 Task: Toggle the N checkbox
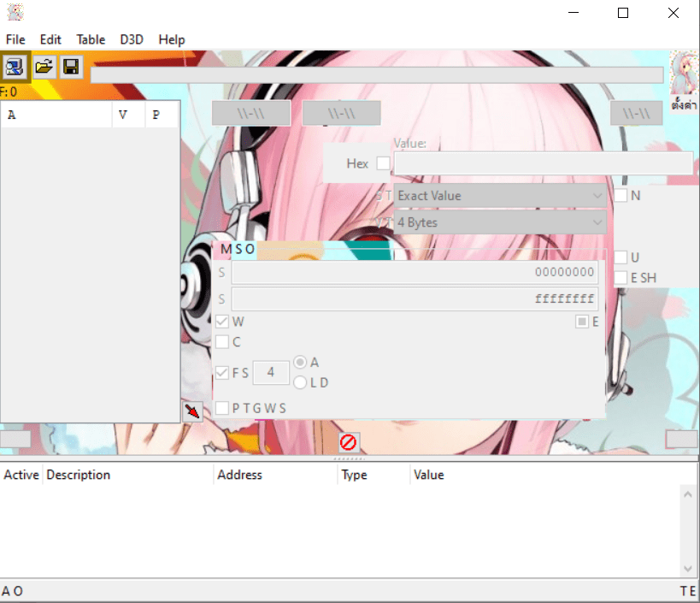coord(621,196)
